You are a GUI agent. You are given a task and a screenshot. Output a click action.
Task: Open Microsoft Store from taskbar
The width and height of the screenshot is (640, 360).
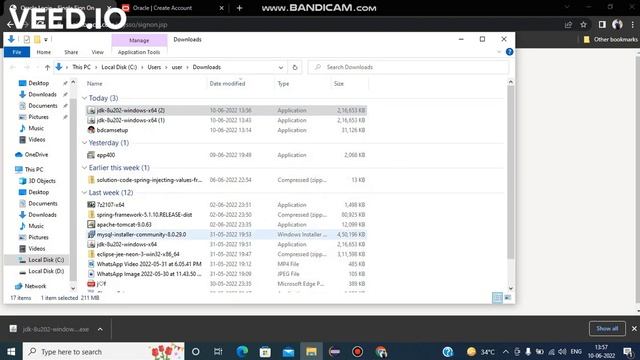point(265,351)
